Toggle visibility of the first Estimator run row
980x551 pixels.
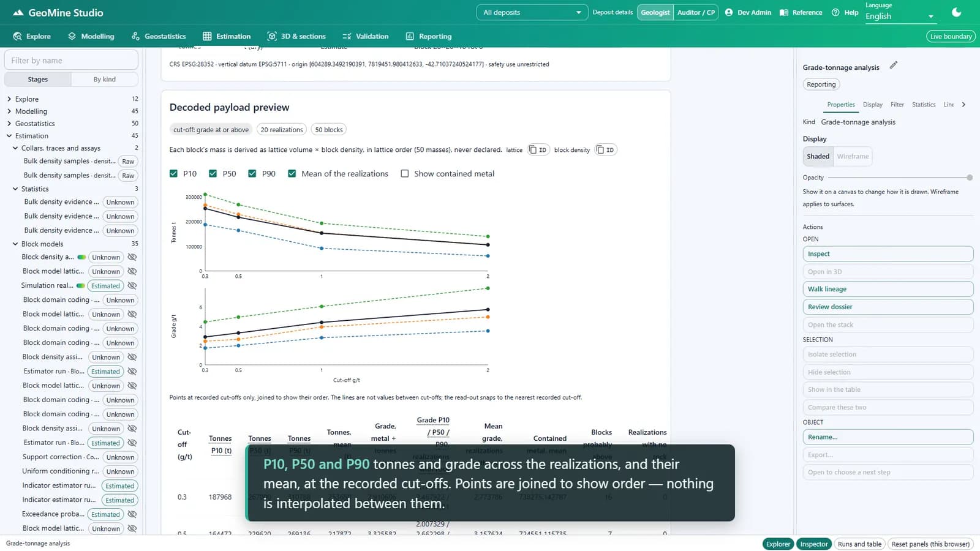coord(132,372)
